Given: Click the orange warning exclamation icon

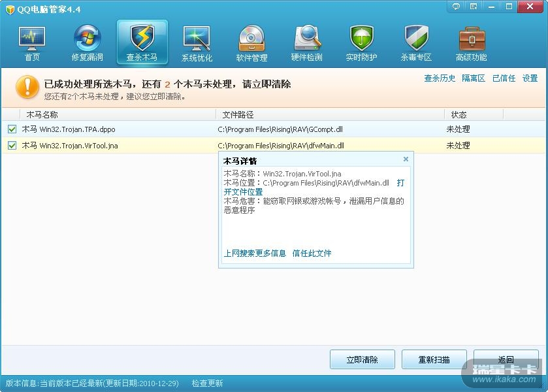Looking at the screenshot, I should (27, 87).
